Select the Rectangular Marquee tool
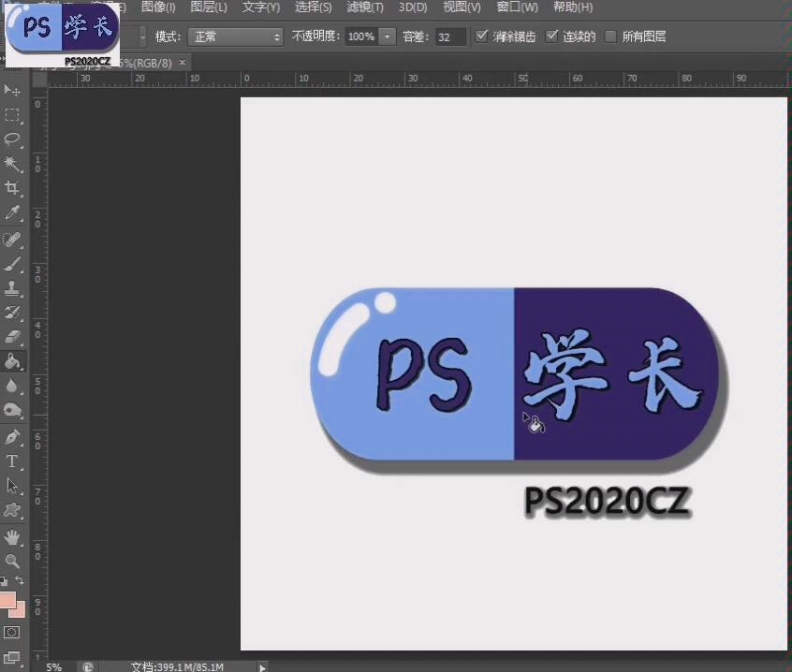 12,114
